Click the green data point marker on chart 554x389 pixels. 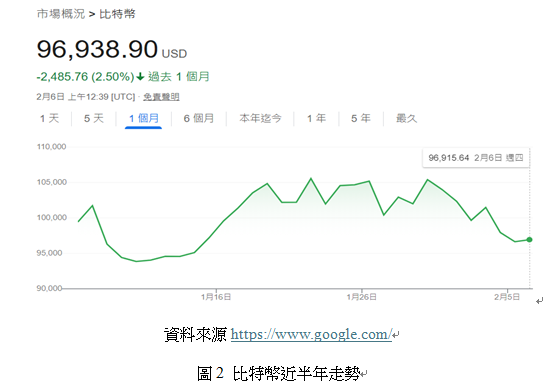pos(529,240)
